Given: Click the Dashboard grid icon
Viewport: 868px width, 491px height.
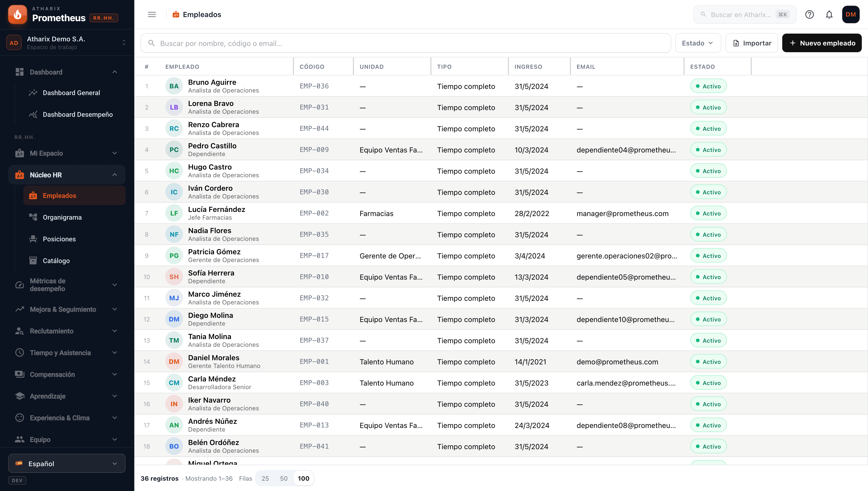Looking at the screenshot, I should pyautogui.click(x=20, y=72).
